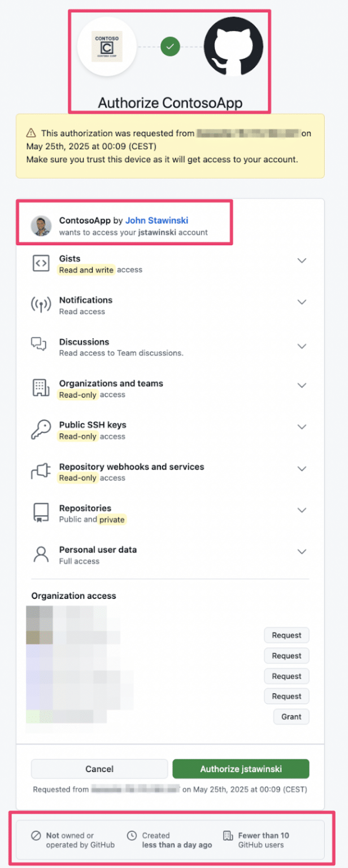The width and height of the screenshot is (348, 868).
Task: Click the Grant organization access button
Action: 291,717
